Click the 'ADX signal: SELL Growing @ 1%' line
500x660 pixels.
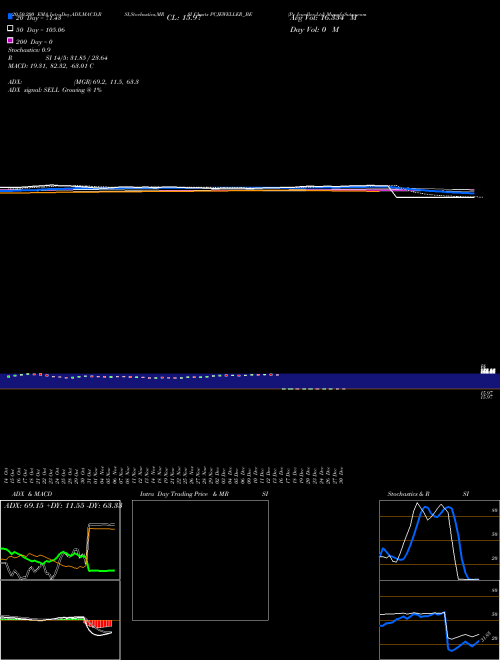(55, 90)
